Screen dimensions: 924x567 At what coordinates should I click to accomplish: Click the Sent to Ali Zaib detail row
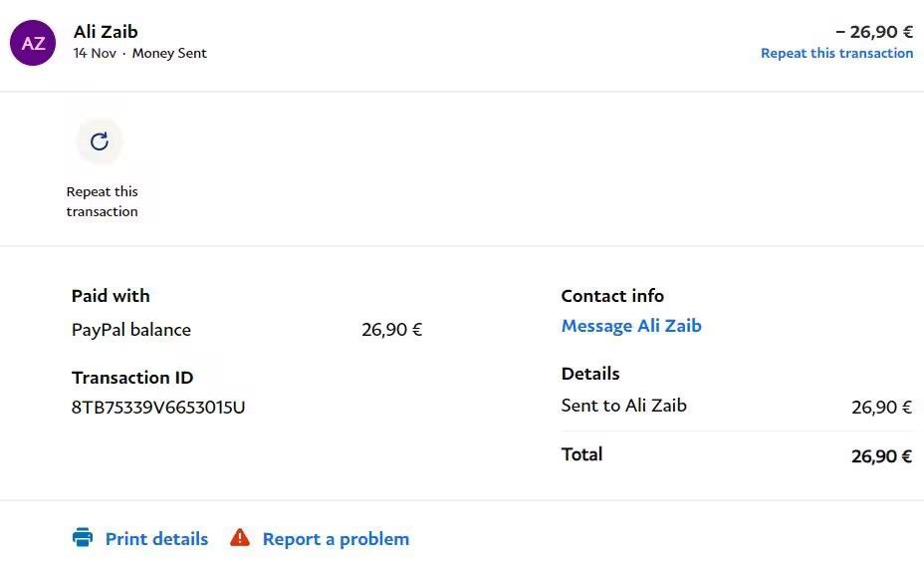click(x=624, y=406)
